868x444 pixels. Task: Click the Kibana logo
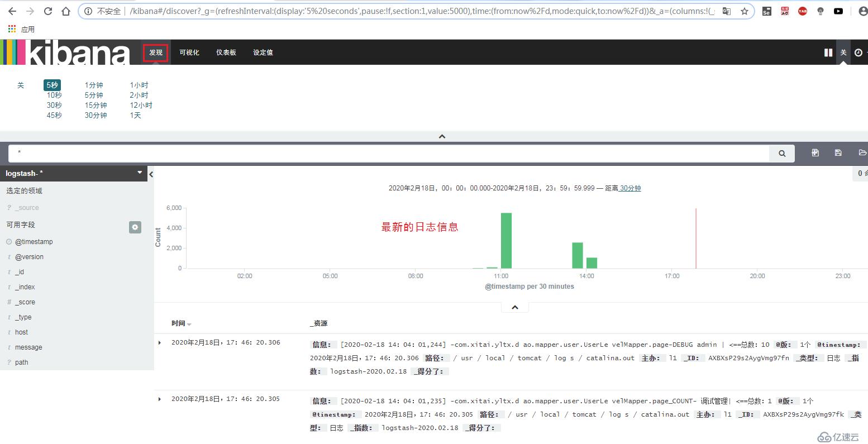pyautogui.click(x=65, y=52)
